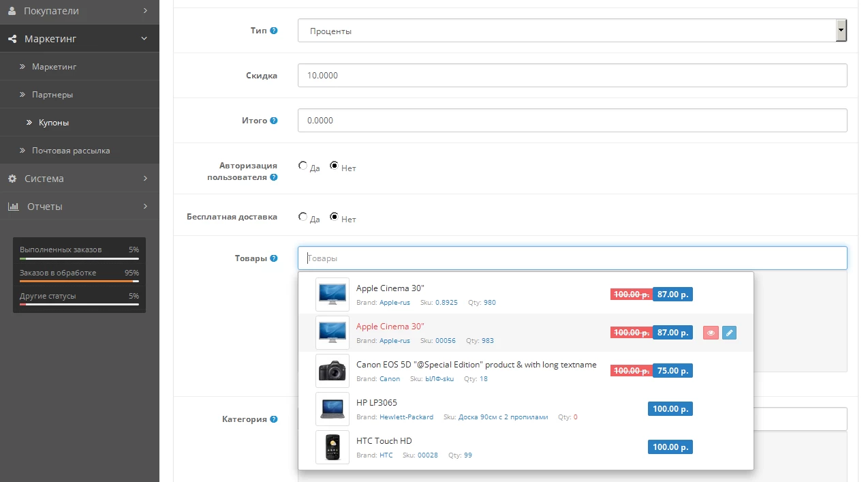Select Нет for Бесплатная доставка
Image resolution: width=868 pixels, height=482 pixels.
point(334,217)
